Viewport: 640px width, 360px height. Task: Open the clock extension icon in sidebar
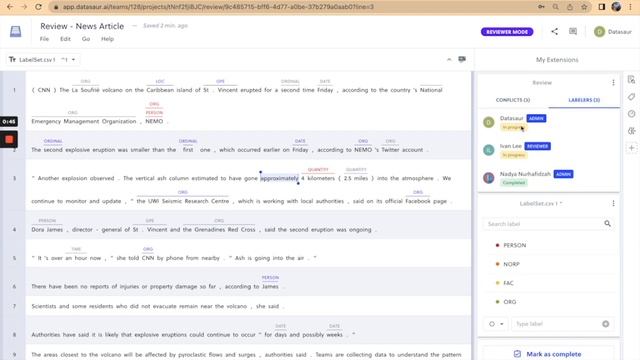click(631, 114)
